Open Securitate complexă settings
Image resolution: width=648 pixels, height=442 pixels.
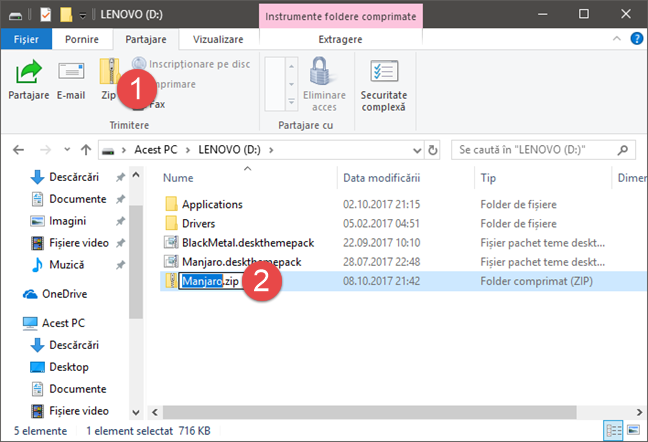[x=384, y=86]
